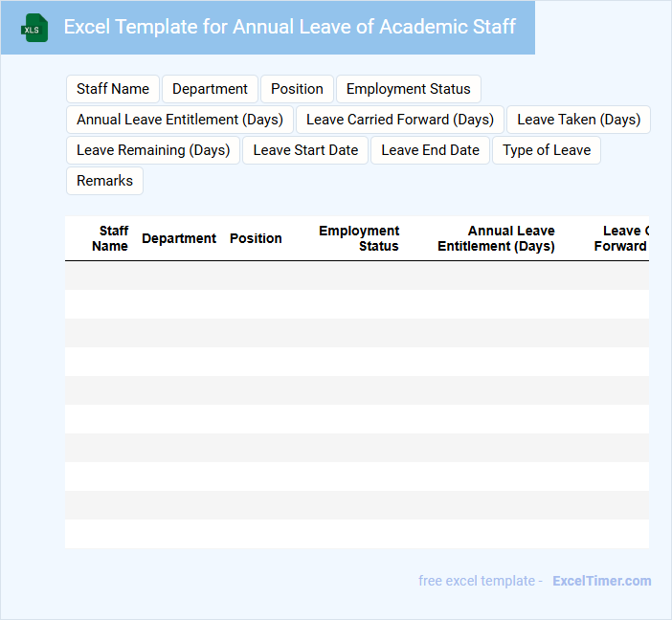Select Leave Remaining (Days) tag
Image resolution: width=672 pixels, height=620 pixels.
coord(153,150)
